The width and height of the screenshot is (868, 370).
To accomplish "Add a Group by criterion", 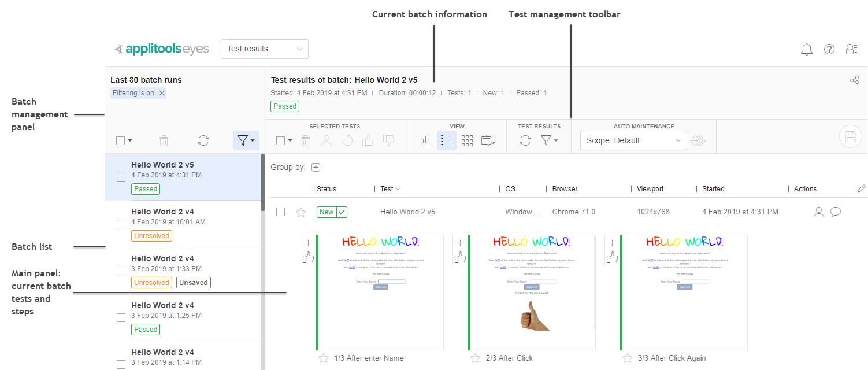I will click(x=316, y=168).
